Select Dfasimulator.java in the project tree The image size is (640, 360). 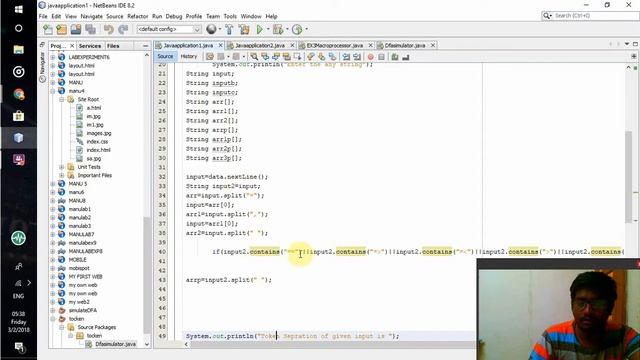tap(116, 344)
